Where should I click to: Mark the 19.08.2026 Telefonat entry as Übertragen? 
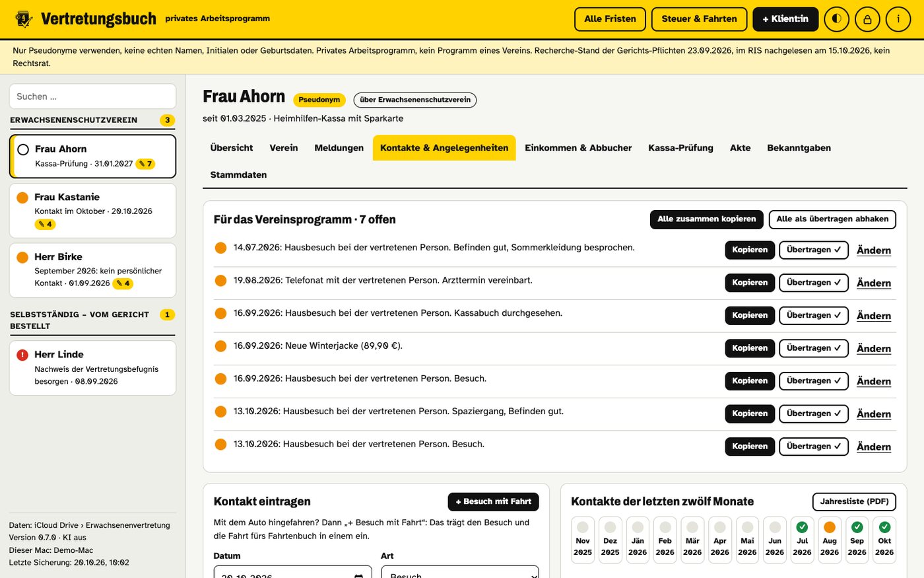814,283
